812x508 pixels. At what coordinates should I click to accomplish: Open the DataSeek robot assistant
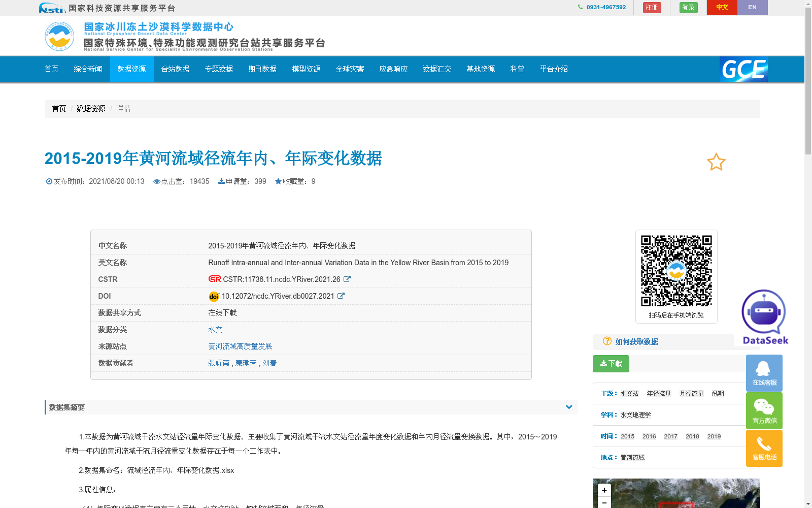[764, 316]
